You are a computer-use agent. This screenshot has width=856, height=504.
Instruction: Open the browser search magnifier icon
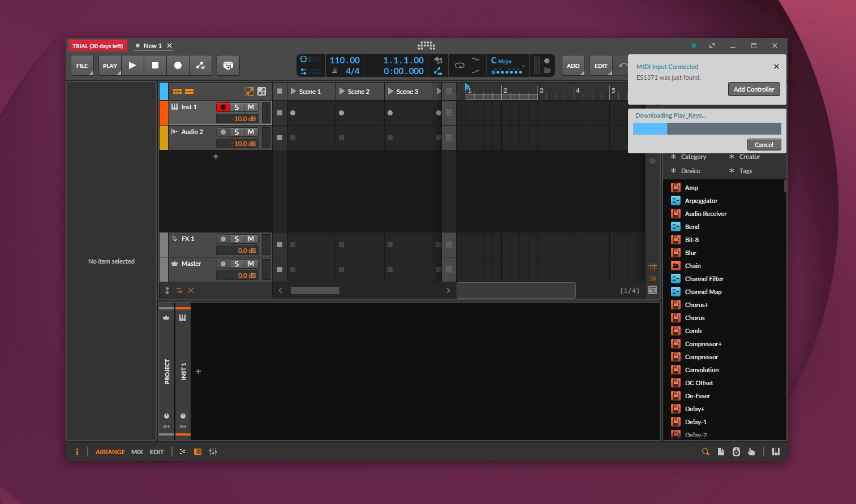(706, 451)
